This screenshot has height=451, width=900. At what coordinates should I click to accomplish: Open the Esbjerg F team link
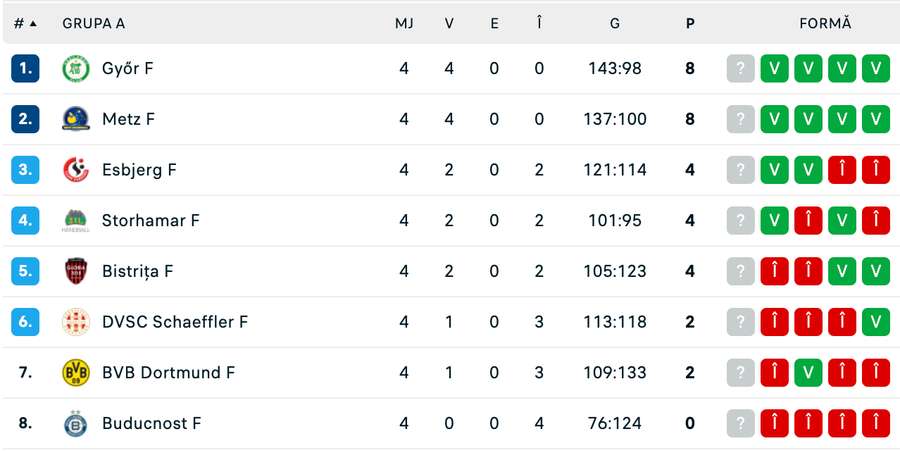click(139, 170)
